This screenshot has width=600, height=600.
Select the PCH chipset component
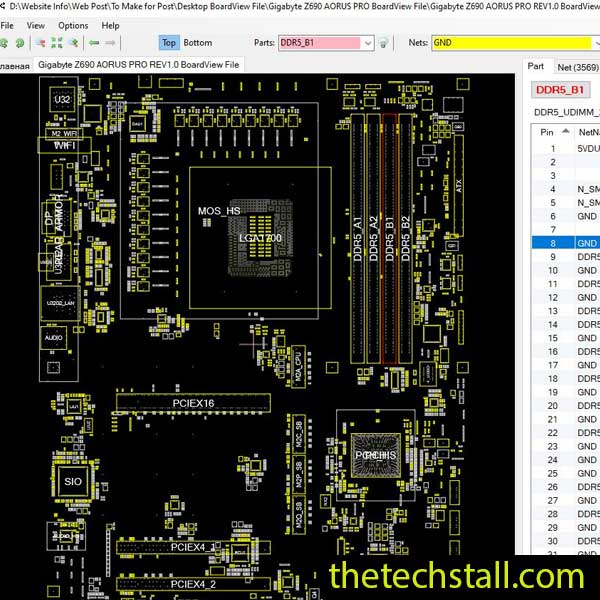pos(376,455)
